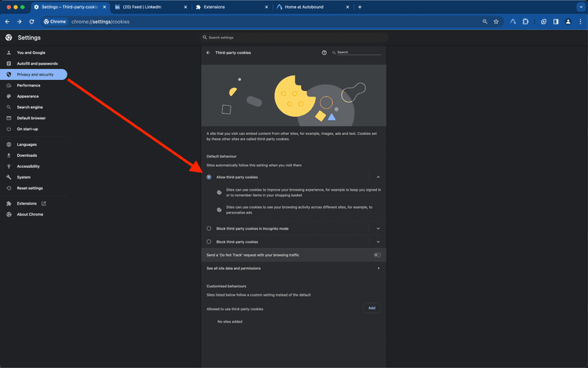Viewport: 588px width, 368px height.
Task: Reload the page with refresh icon
Action: [x=31, y=22]
